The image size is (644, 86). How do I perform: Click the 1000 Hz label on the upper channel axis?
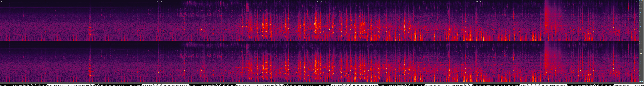coord(641,13)
